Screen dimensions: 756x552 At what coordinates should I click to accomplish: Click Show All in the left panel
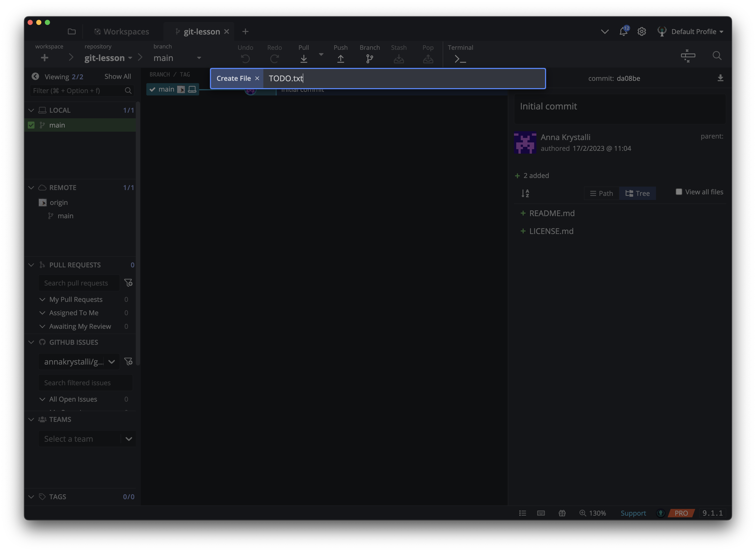coord(118,76)
